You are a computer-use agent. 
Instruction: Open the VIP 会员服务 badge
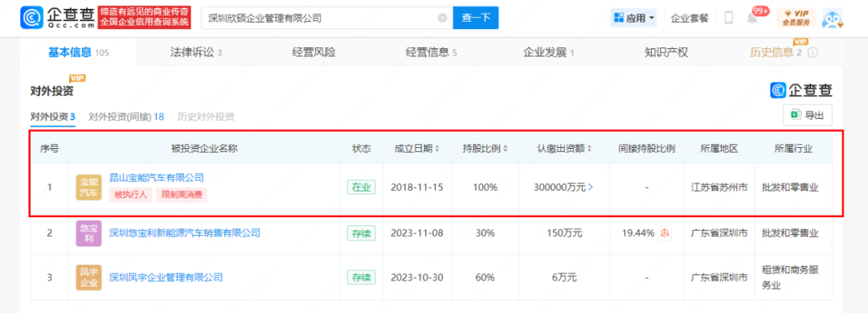796,18
